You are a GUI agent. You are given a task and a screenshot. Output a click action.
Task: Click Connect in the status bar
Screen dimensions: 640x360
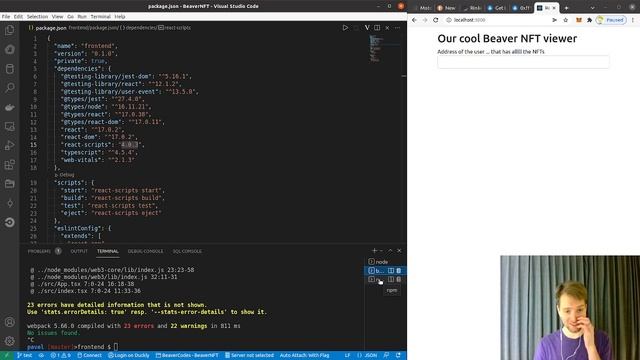tap(89, 355)
